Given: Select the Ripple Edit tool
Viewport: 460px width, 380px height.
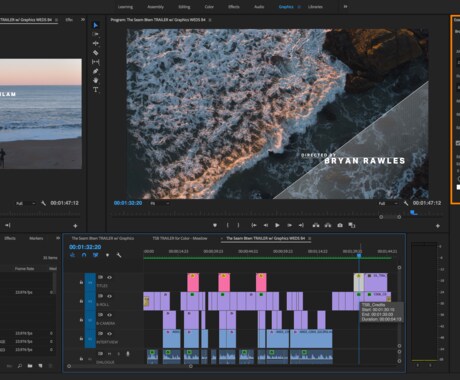Looking at the screenshot, I should point(95,43).
